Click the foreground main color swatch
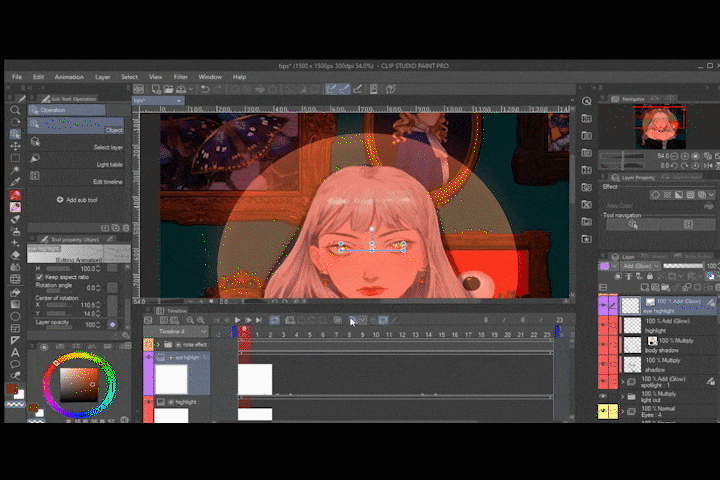Viewport: 720px width, 480px height. [11, 389]
